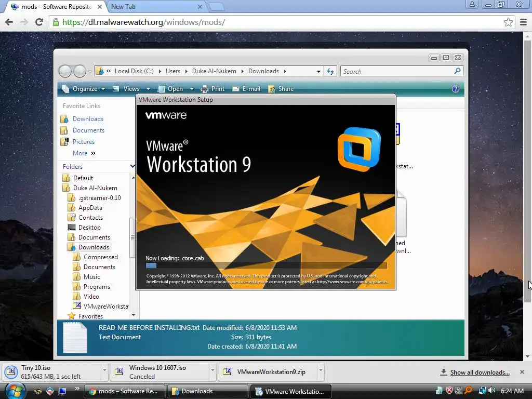
Task: Select Desktop in folder tree
Action: [x=89, y=228]
